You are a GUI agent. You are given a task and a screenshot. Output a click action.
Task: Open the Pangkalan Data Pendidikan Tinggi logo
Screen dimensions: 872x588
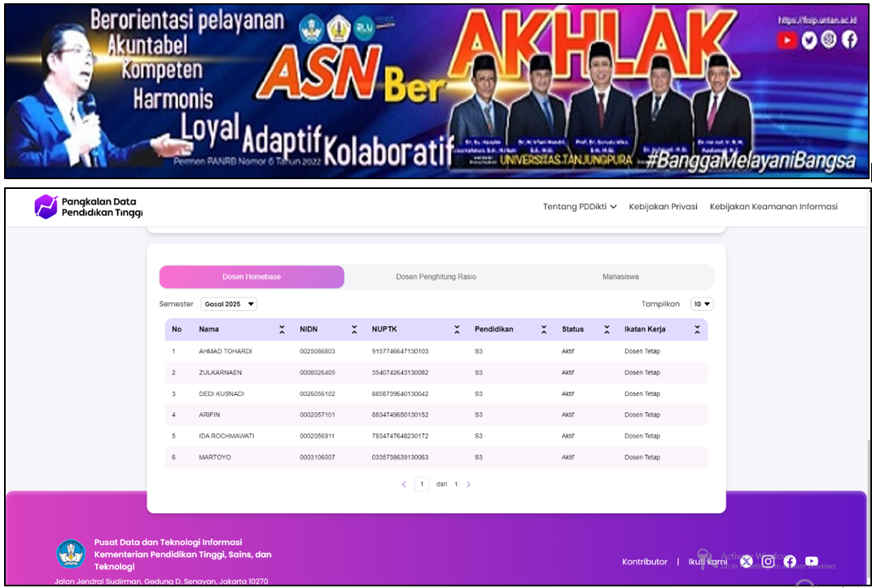[x=89, y=206]
